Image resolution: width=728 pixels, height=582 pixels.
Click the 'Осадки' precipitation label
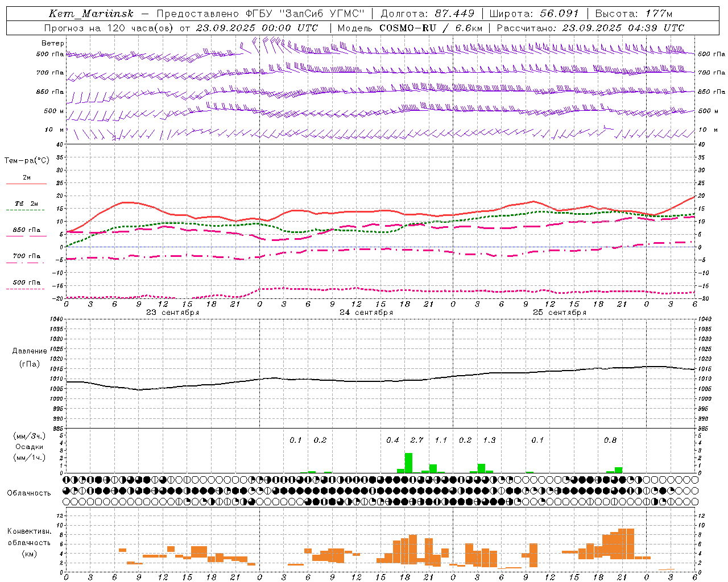[30, 447]
